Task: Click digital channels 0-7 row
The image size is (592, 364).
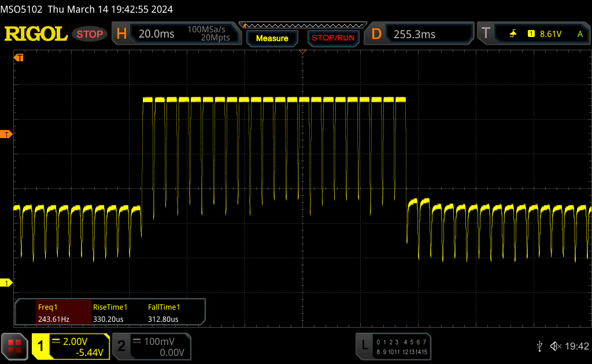Action: click(401, 342)
